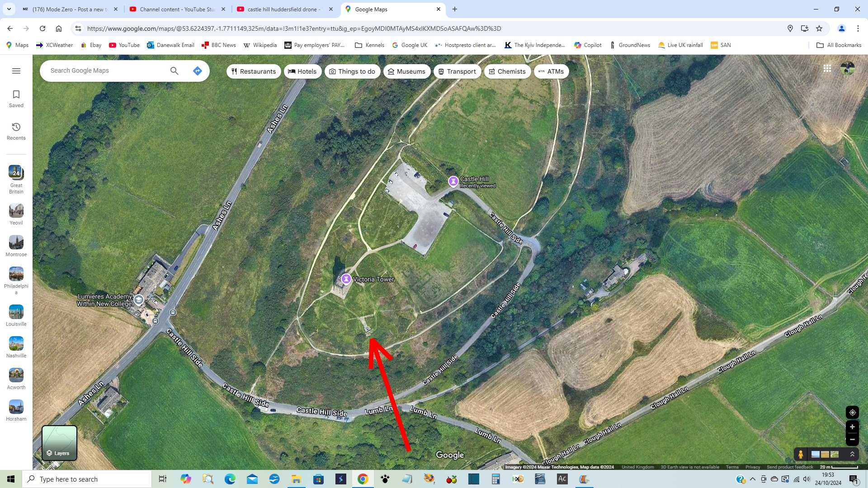Select the Victoria Tower map marker
Image resolution: width=868 pixels, height=488 pixels.
[x=346, y=279]
